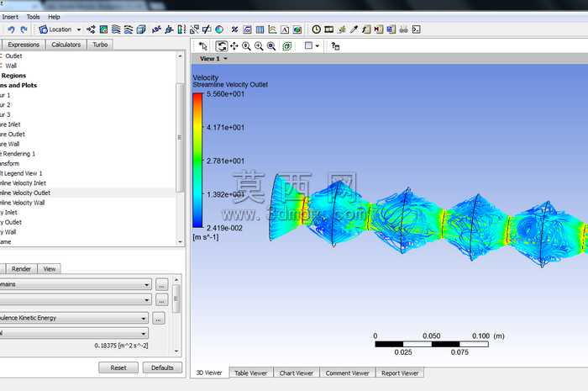588x391 pixels.
Task: Undo the last action
Action: pyautogui.click(x=11, y=29)
